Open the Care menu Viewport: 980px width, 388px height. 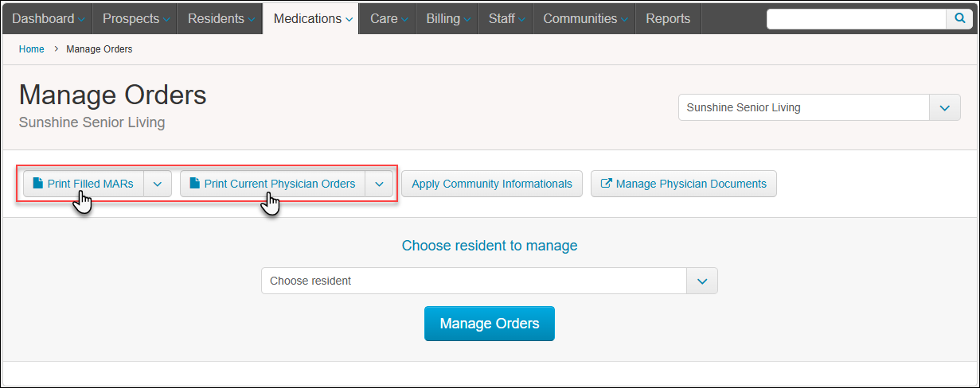pyautogui.click(x=388, y=19)
